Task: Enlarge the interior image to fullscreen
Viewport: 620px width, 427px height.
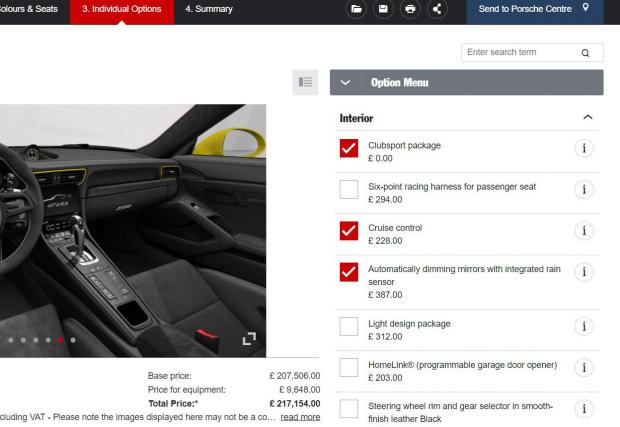Action: point(249,339)
